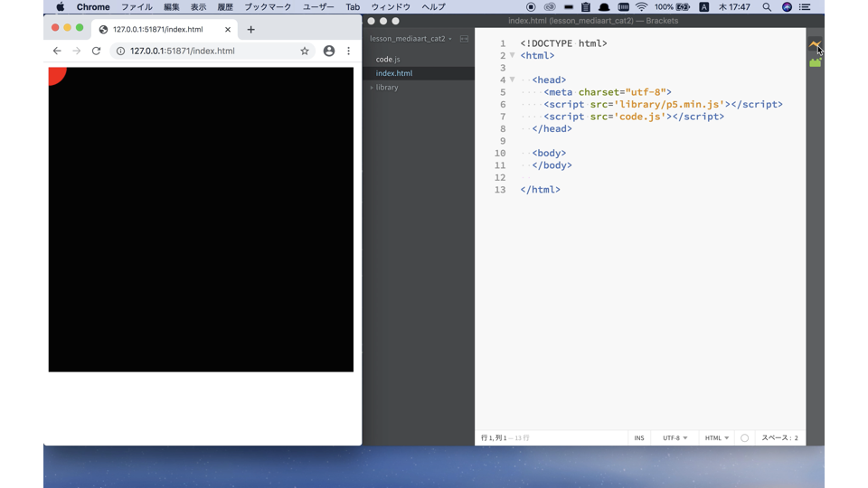
Task: Open lesson_mediaart_cat2 project dropdown
Action: click(x=410, y=39)
